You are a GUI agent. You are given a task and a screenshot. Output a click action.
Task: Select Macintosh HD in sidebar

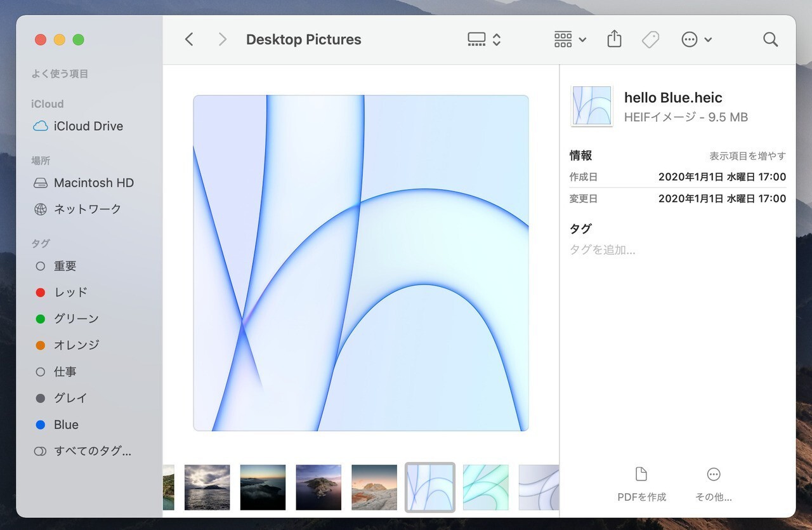pyautogui.click(x=84, y=183)
